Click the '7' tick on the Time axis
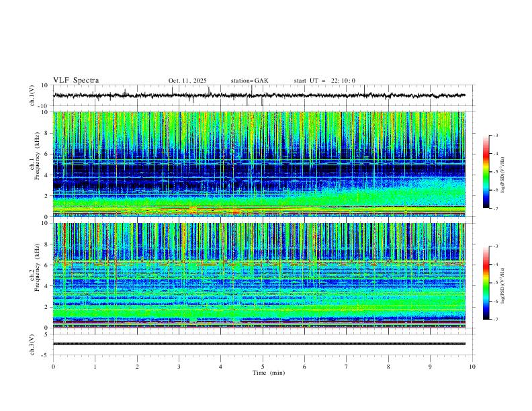This screenshot has height=411, width=532. click(347, 367)
